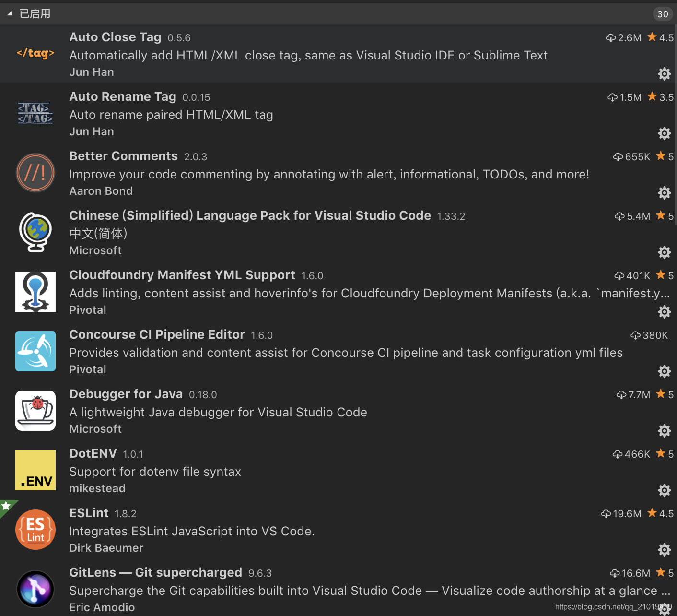Click GitLens version 9.6.3
This screenshot has width=677, height=616.
pyautogui.click(x=260, y=573)
